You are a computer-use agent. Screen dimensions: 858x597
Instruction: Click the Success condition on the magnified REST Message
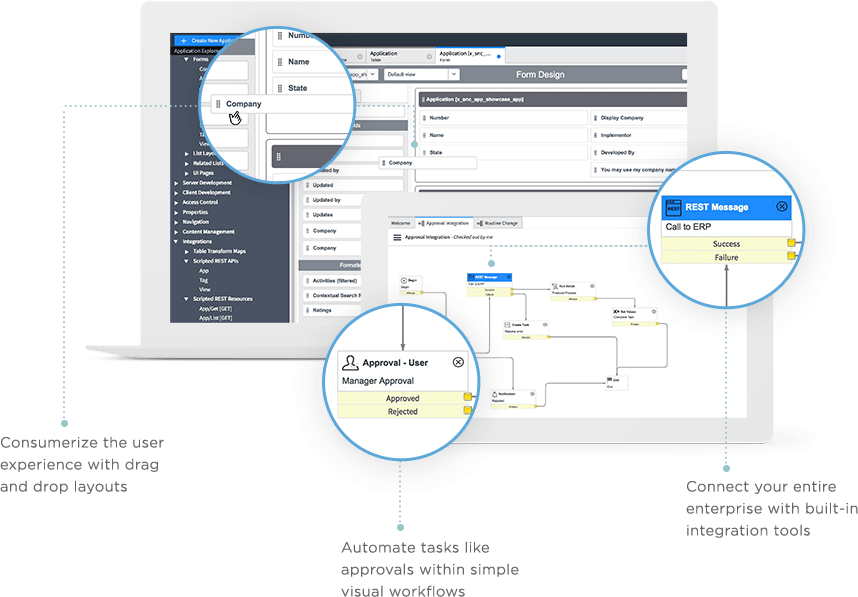pos(726,244)
